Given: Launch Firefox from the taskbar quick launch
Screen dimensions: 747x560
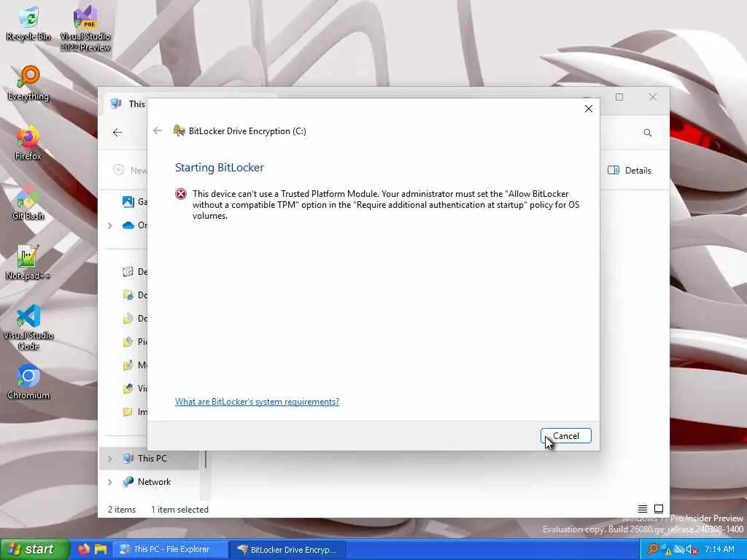Looking at the screenshot, I should tap(84, 549).
